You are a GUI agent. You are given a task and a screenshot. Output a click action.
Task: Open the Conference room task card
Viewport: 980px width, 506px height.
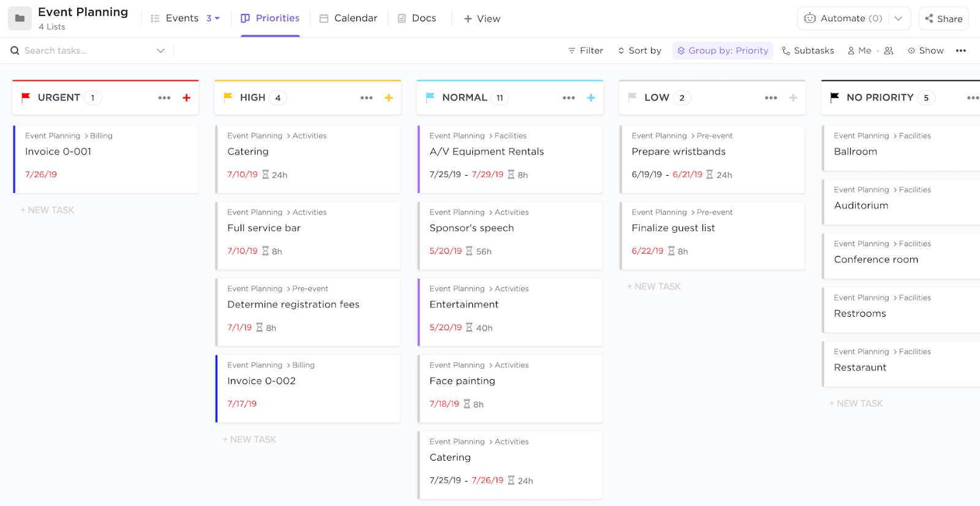pyautogui.click(x=901, y=256)
